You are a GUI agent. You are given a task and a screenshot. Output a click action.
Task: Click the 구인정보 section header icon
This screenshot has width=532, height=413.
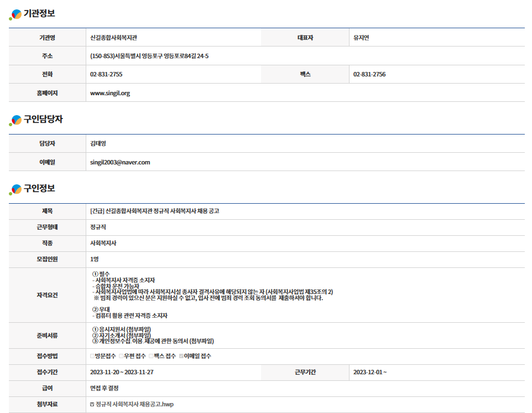tap(15, 189)
